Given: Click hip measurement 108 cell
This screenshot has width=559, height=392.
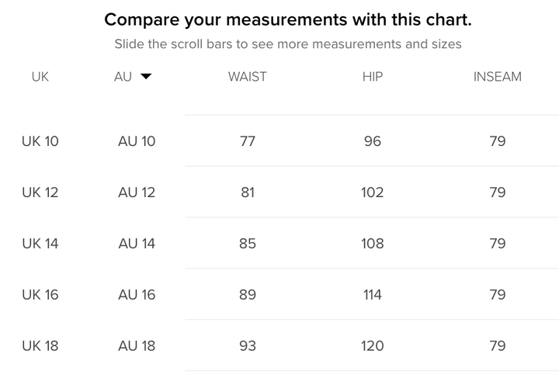Looking at the screenshot, I should click(x=373, y=244).
